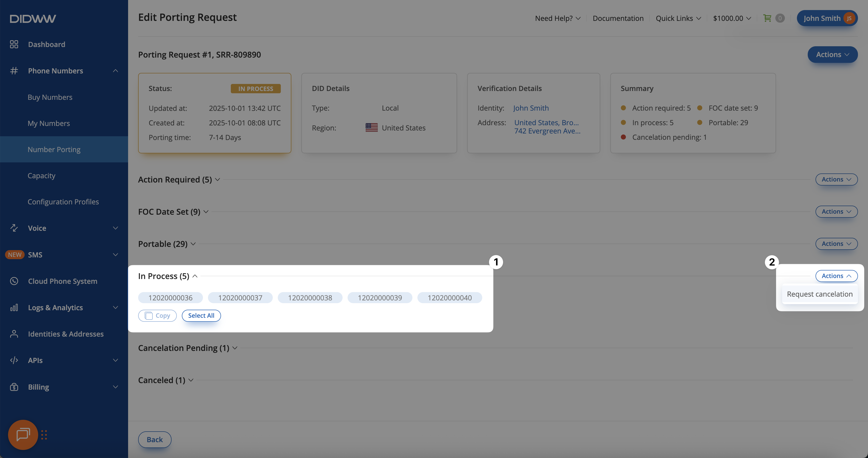Select phone number 12020000040 chip

pos(450,298)
